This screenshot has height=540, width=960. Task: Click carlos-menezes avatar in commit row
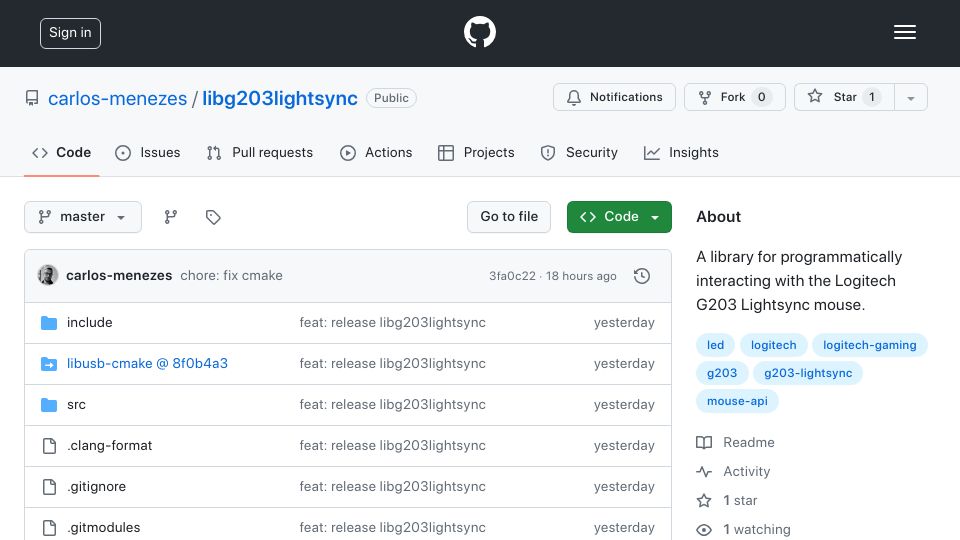coord(48,276)
